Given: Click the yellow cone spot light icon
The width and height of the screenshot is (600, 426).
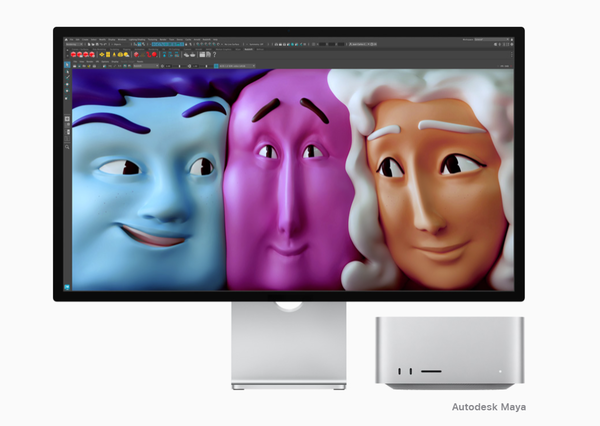Looking at the screenshot, I should [114, 55].
